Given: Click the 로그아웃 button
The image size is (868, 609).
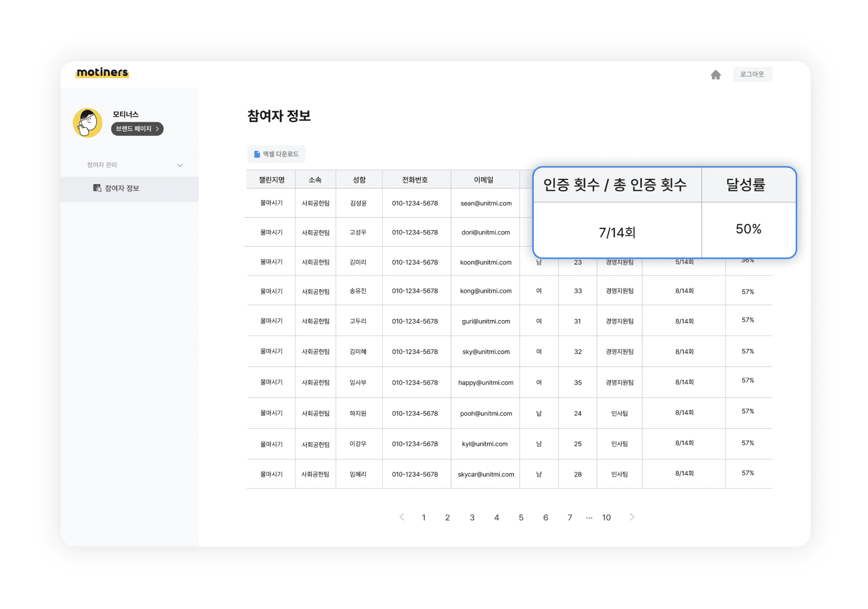Looking at the screenshot, I should pyautogui.click(x=752, y=74).
